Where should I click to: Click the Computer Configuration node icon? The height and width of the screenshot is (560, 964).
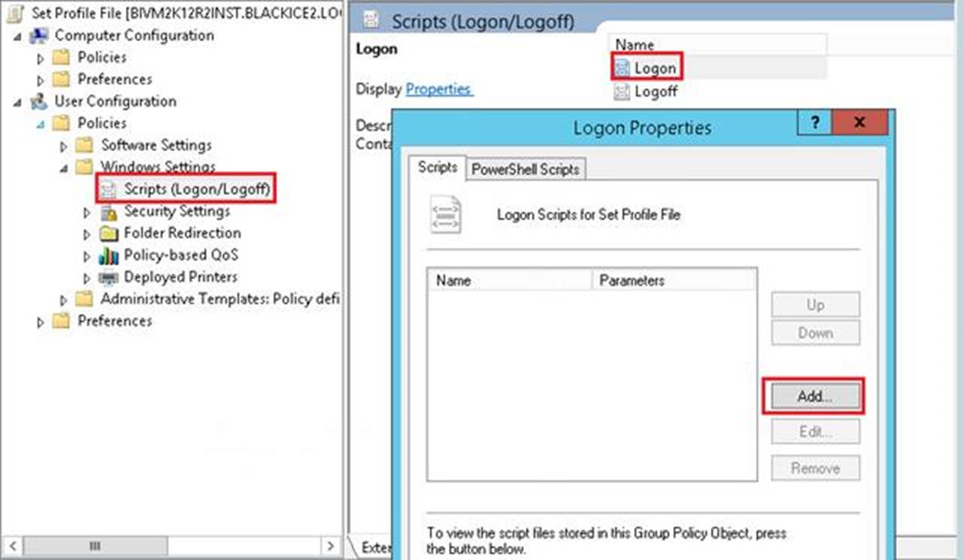(x=38, y=36)
